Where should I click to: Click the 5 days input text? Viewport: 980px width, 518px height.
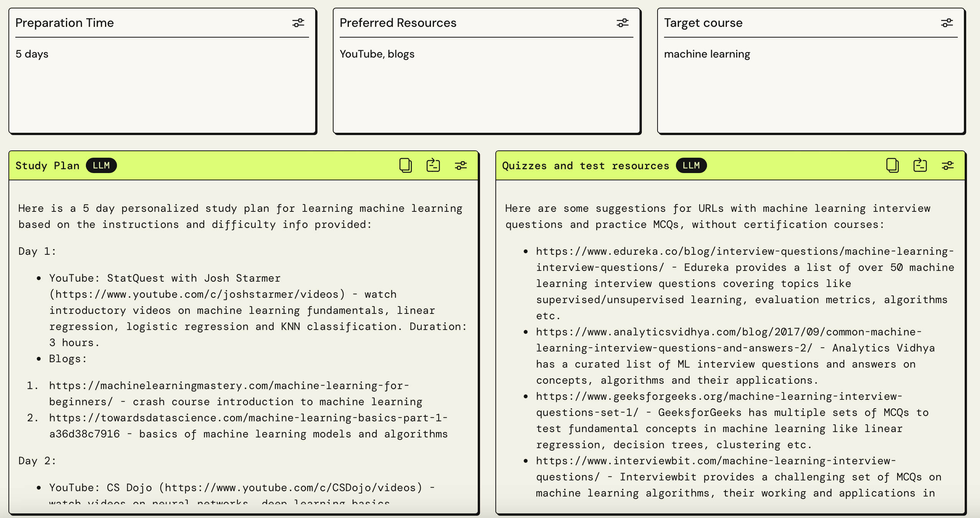tap(32, 54)
